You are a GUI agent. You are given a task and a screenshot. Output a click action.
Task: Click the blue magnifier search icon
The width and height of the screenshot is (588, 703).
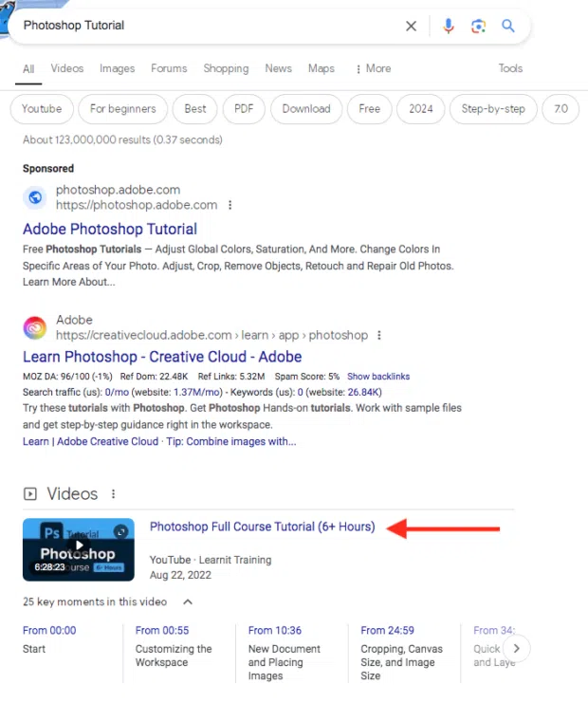(x=508, y=27)
